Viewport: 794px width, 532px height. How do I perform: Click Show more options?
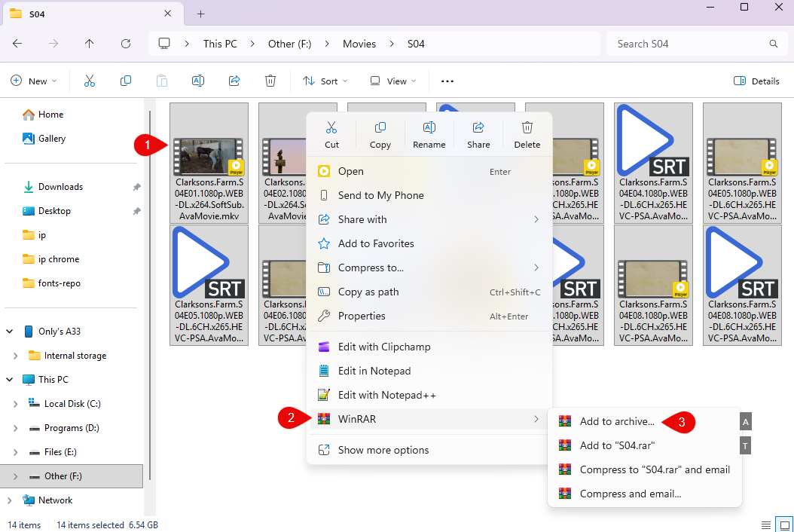[x=383, y=450]
